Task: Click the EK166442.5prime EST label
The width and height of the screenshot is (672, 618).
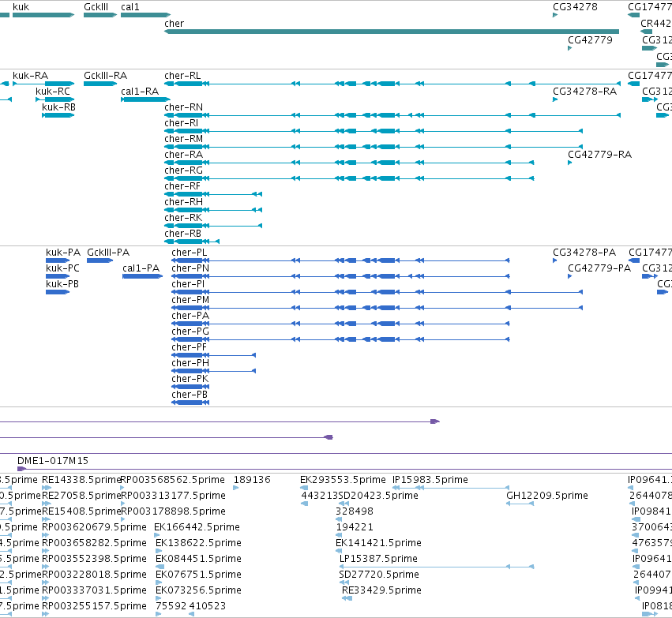Action: tap(197, 527)
